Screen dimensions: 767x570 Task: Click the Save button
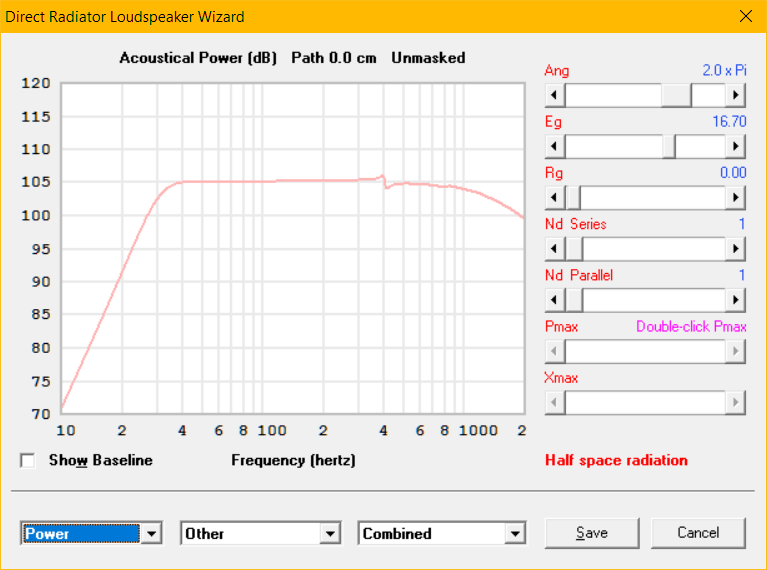click(x=592, y=533)
